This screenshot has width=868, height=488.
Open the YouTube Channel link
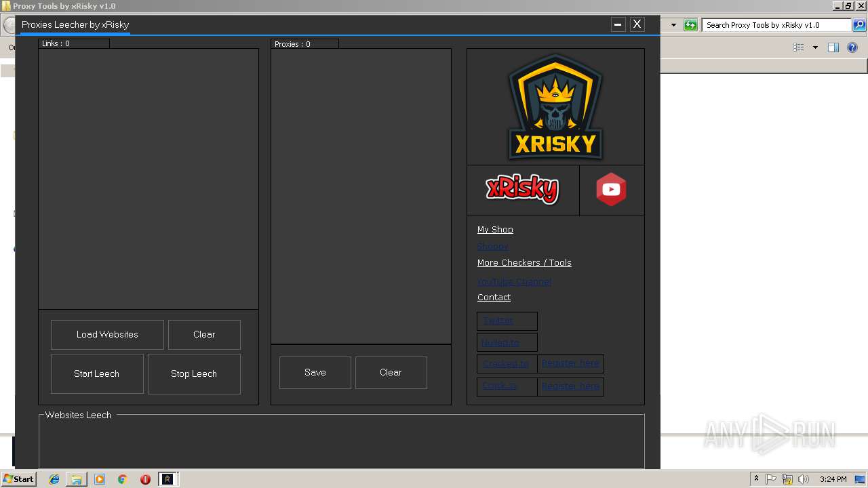click(x=514, y=282)
